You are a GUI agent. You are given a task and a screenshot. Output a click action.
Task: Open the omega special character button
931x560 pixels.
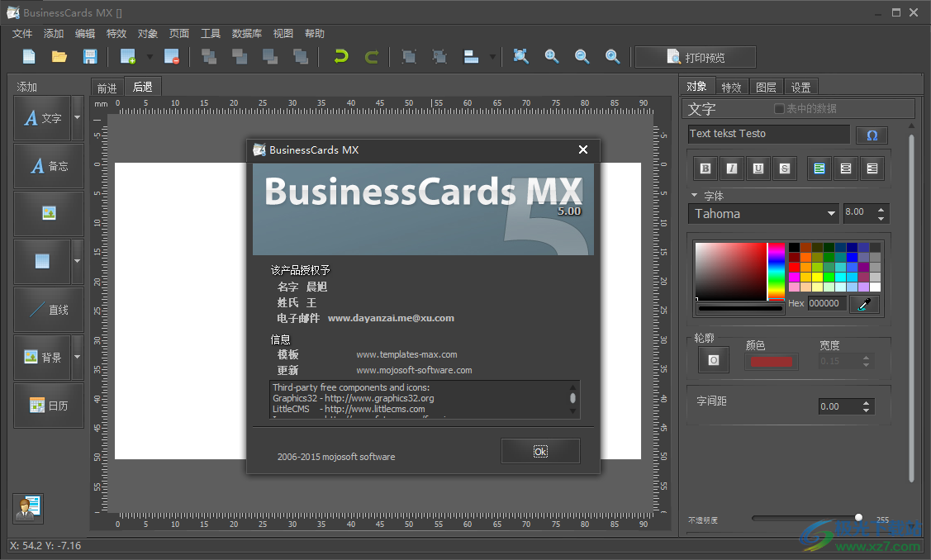point(872,134)
